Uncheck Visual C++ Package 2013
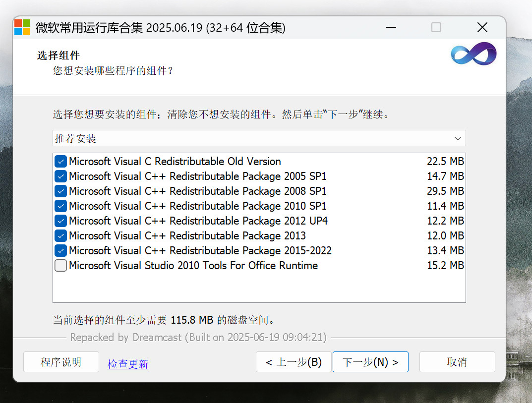The width and height of the screenshot is (532, 403). point(60,236)
